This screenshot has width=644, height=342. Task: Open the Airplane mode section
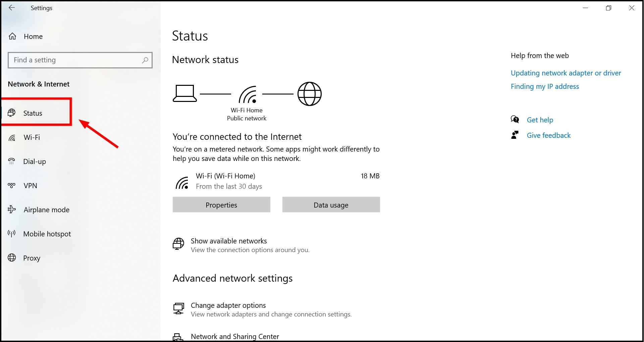click(46, 210)
